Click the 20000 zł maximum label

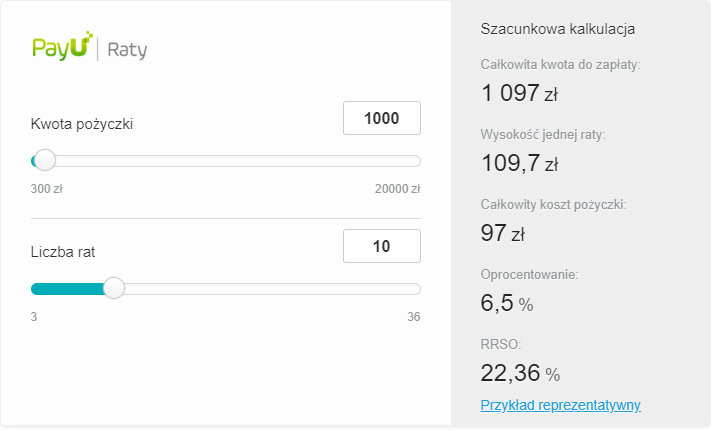[397, 188]
